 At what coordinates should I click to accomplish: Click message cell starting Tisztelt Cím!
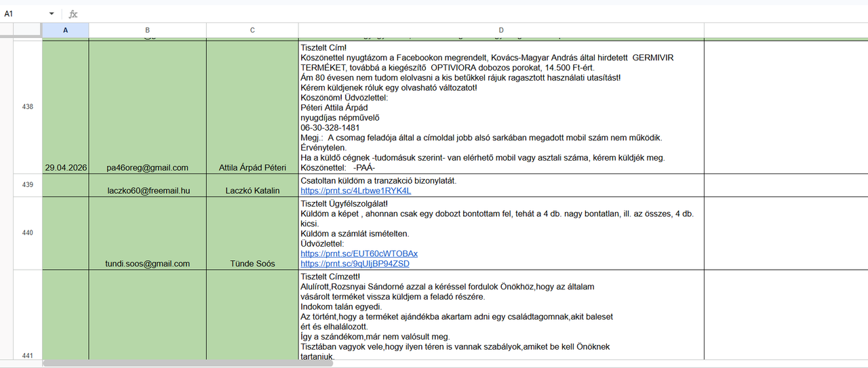pos(501,107)
